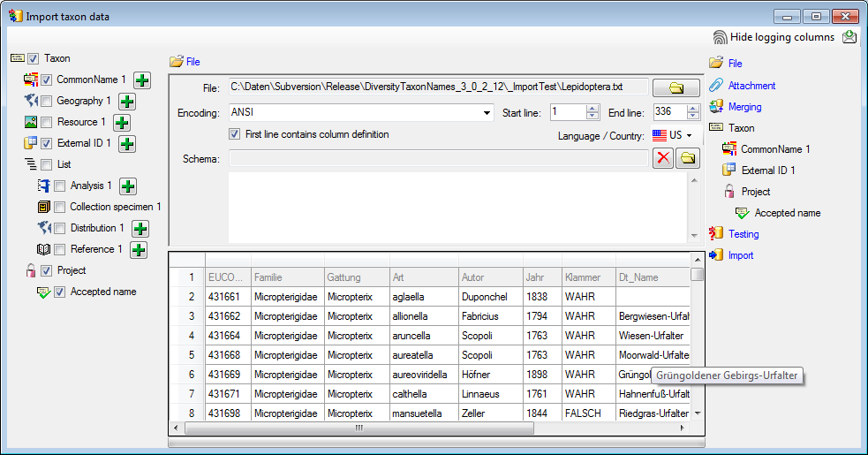Click the red X schema remove button
The width and height of the screenshot is (868, 455).
662,158
